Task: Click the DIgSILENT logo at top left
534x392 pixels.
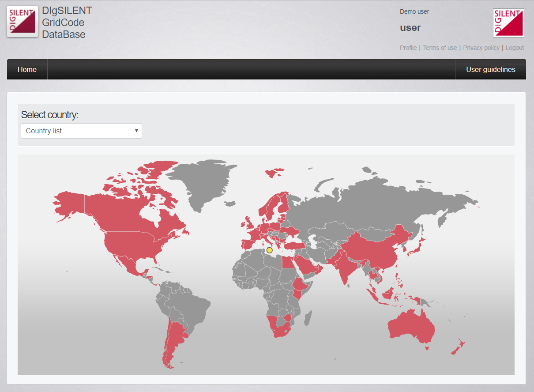Action: coord(23,22)
